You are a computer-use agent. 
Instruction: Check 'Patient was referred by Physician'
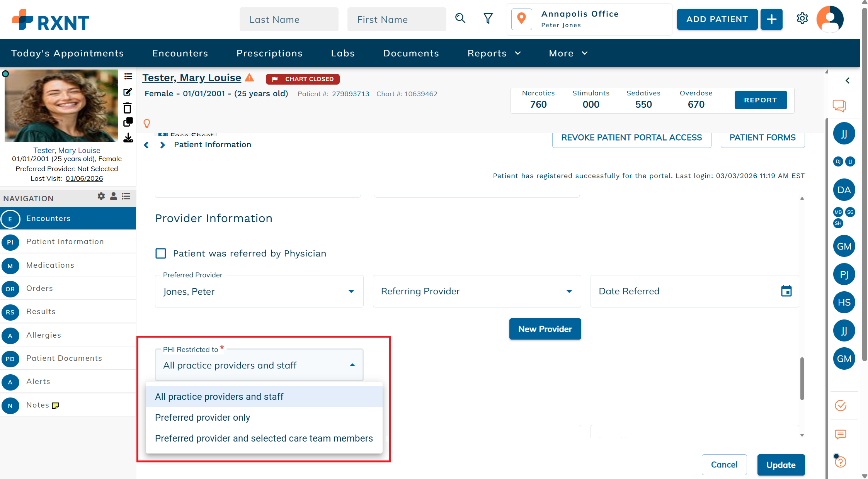click(161, 253)
